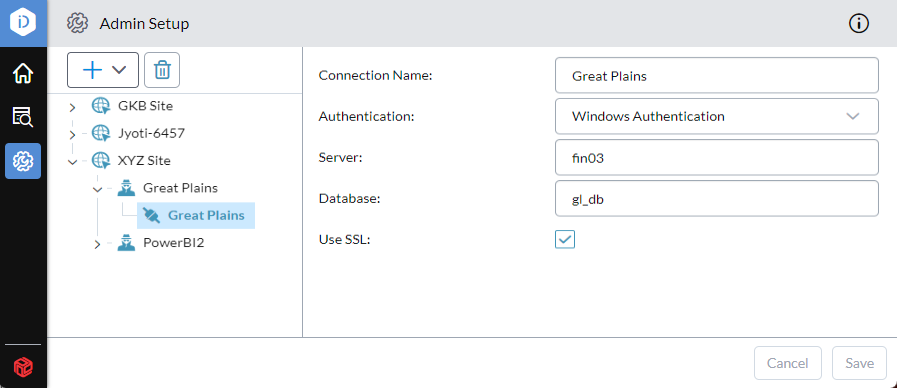The height and width of the screenshot is (388, 897).
Task: Open the add dropdown arrow next to plus
Action: (x=118, y=70)
